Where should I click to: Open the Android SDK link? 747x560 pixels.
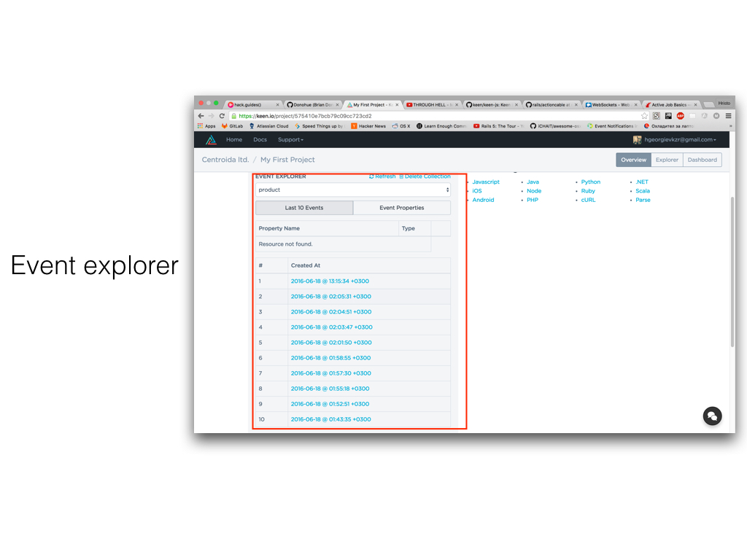tap(483, 200)
